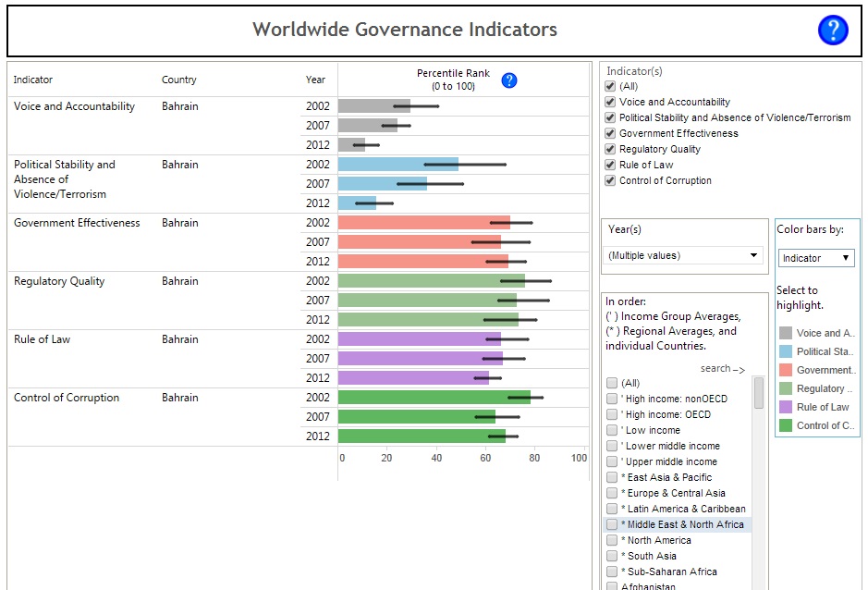Select the 2012 Voice and Accountability bar
Screen dimensions: 868x590
(351, 145)
